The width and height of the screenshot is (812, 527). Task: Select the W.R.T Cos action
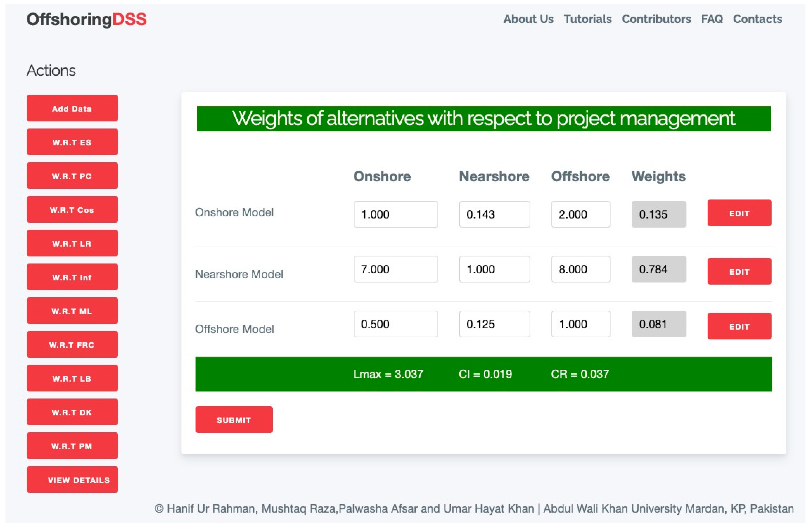[72, 210]
